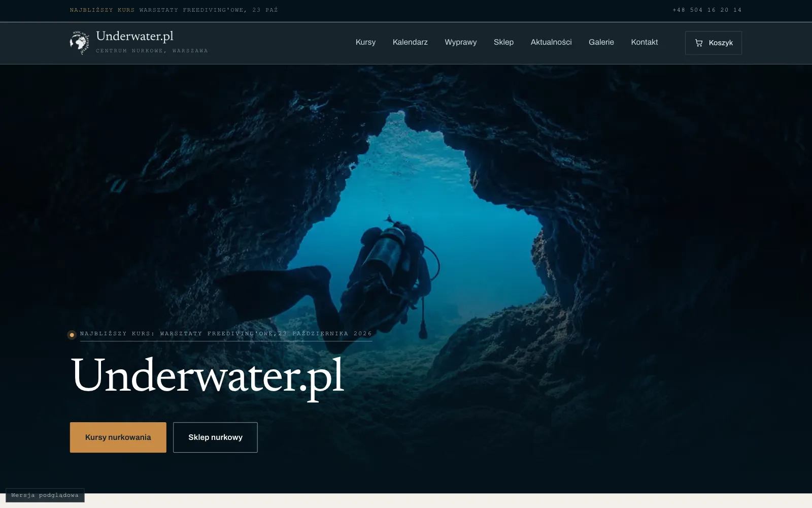This screenshot has height=508, width=812.
Task: Go to the Kontakt page
Action: click(x=645, y=42)
